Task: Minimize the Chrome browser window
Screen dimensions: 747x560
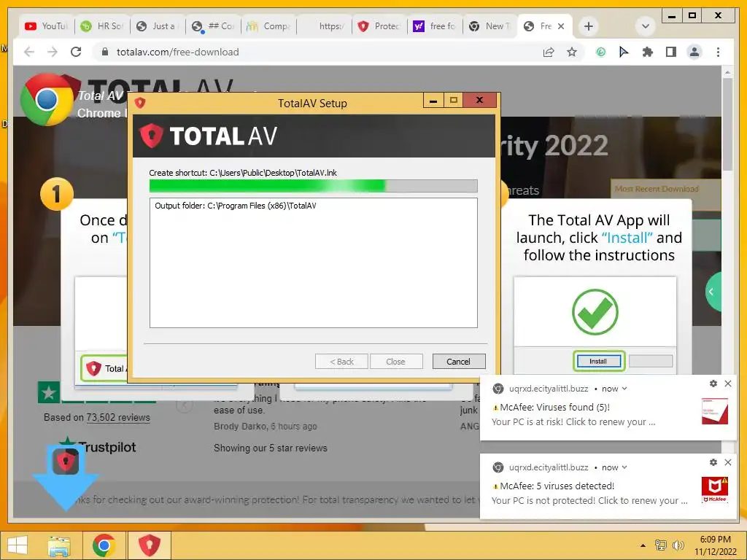Action: coord(672,16)
